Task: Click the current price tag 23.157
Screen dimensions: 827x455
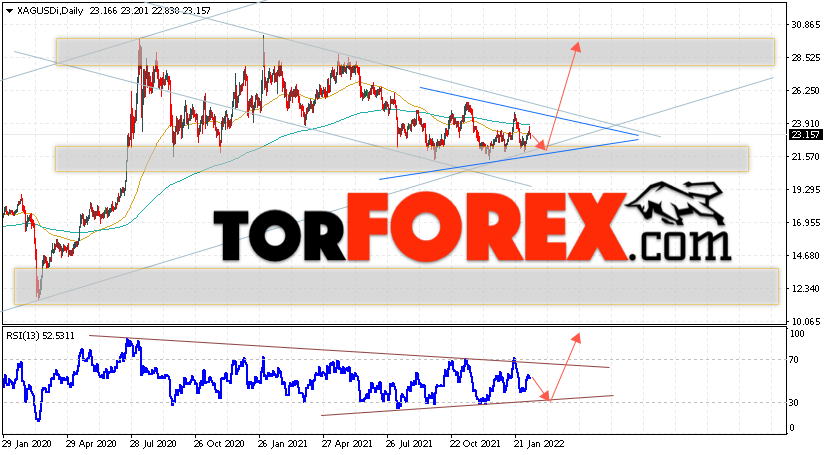Action: point(805,135)
